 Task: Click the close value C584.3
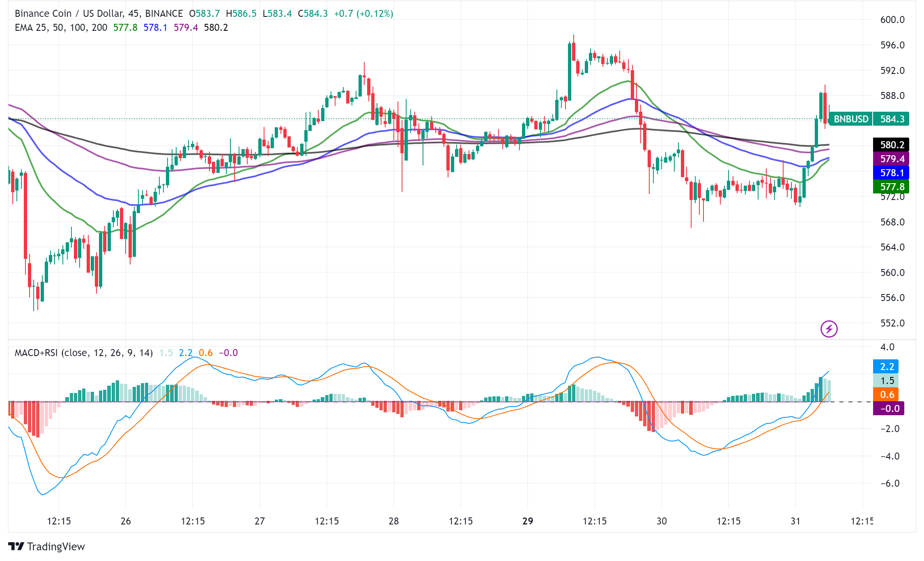click(313, 14)
